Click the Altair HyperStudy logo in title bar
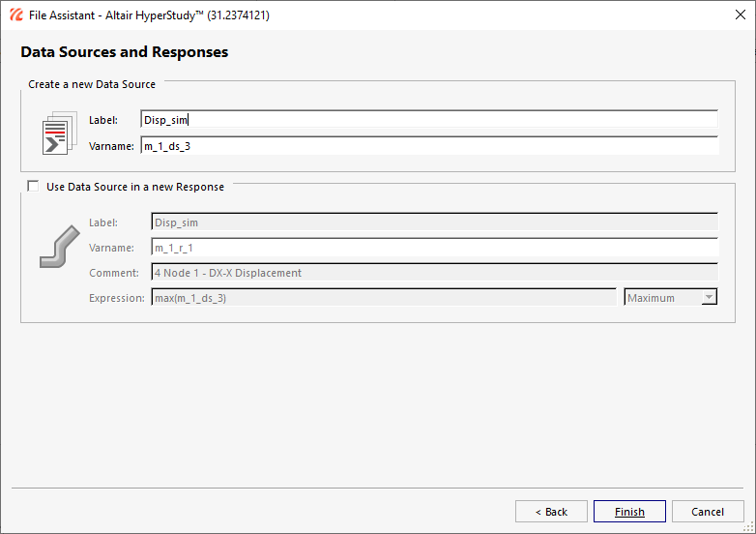Image resolution: width=756 pixels, height=534 pixels. point(15,15)
